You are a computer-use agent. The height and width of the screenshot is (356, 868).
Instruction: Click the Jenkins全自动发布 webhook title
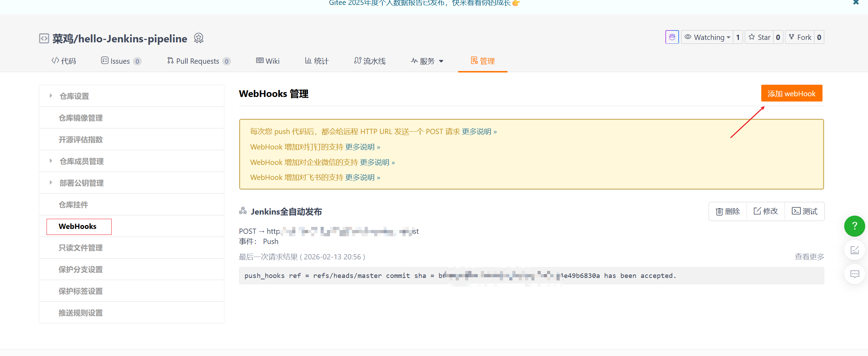286,211
